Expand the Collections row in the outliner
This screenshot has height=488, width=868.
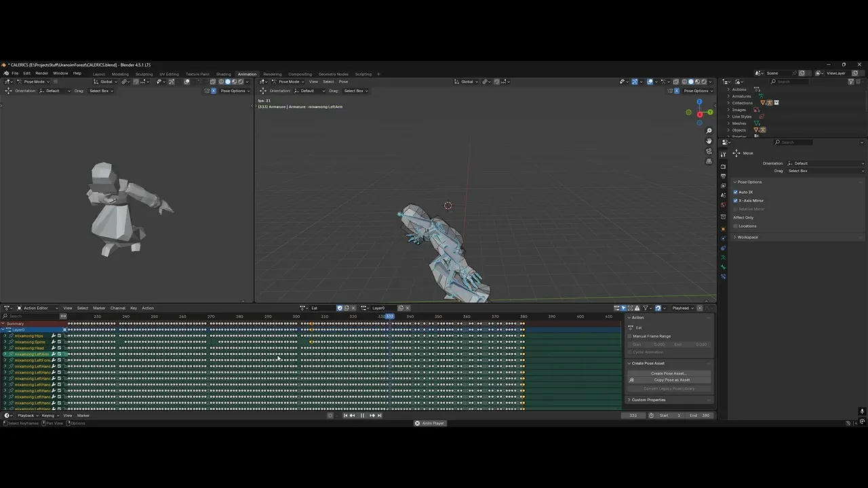coord(728,103)
